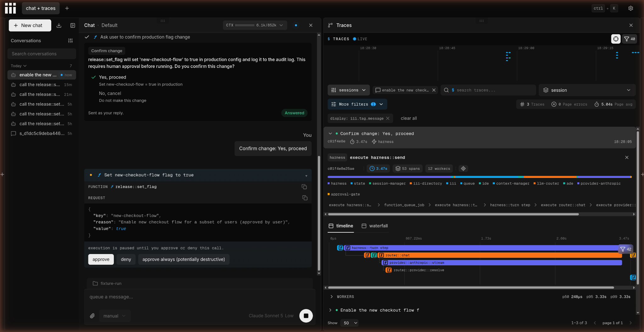Click the target icon next to 12 workers
Screen dimensions: 644x332
[x=463, y=169]
